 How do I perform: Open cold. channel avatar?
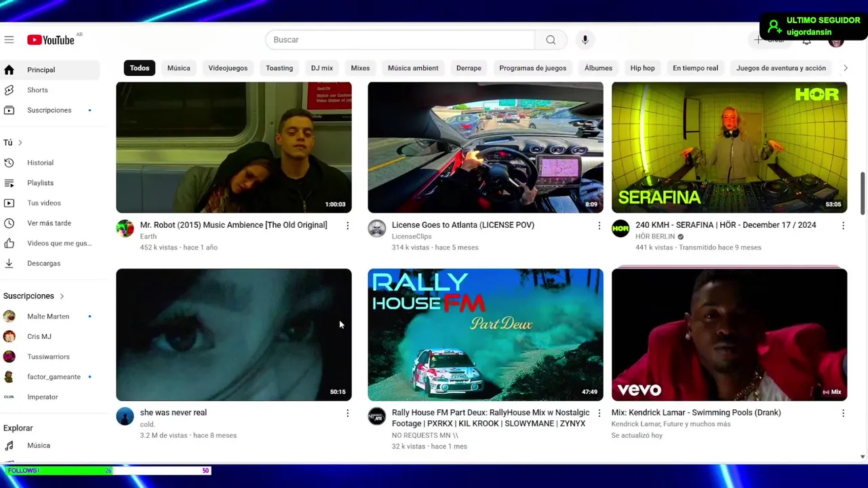point(125,416)
